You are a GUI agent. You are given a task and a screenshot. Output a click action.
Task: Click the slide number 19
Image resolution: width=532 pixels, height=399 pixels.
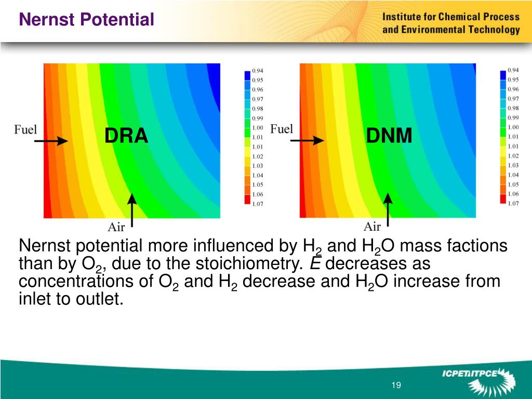(396, 385)
